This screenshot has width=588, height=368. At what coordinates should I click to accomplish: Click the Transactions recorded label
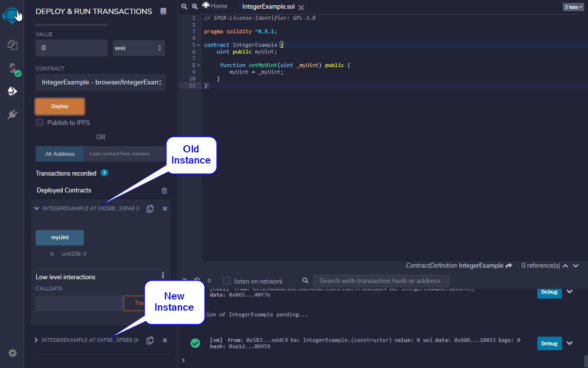pyautogui.click(x=66, y=173)
